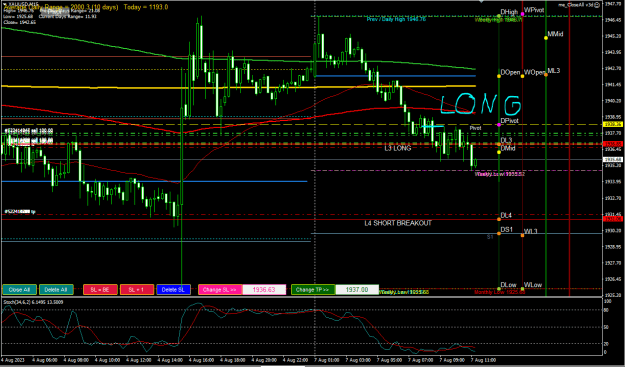The height and width of the screenshot is (367, 625).
Task: Select the DOpen yellow marker dot
Action: click(x=499, y=76)
